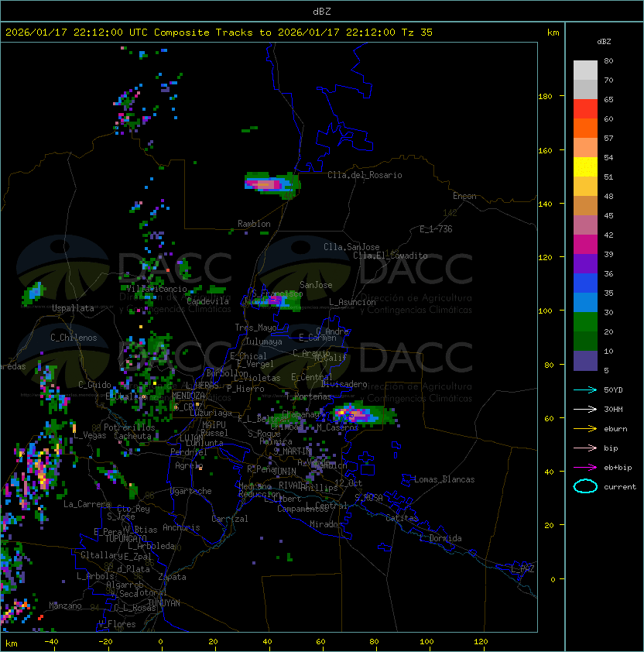Click the cyan 50YD arrow legend icon
This screenshot has width=644, height=652.
(585, 390)
